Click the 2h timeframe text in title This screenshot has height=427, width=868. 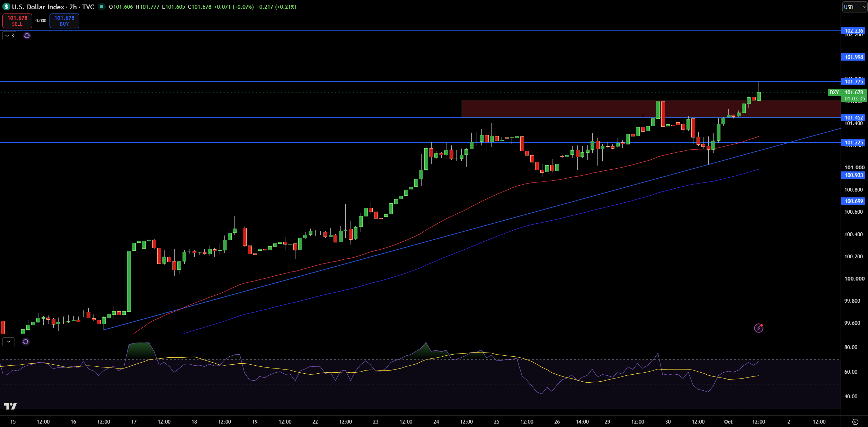pos(73,7)
